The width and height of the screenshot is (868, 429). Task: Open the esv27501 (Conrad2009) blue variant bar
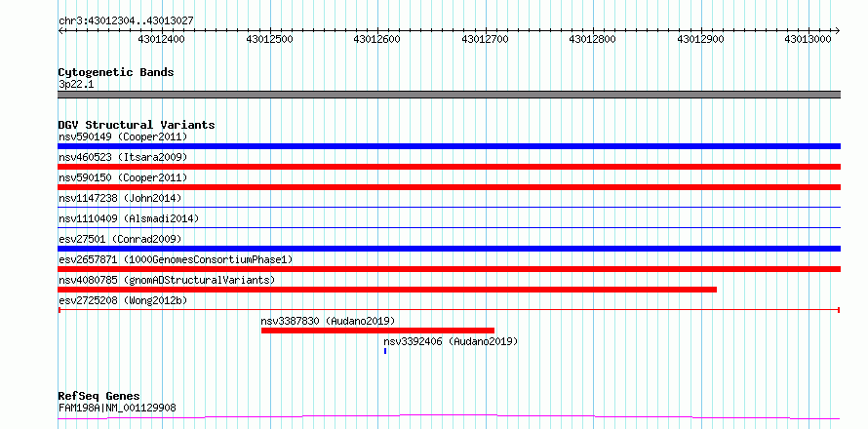[449, 249]
